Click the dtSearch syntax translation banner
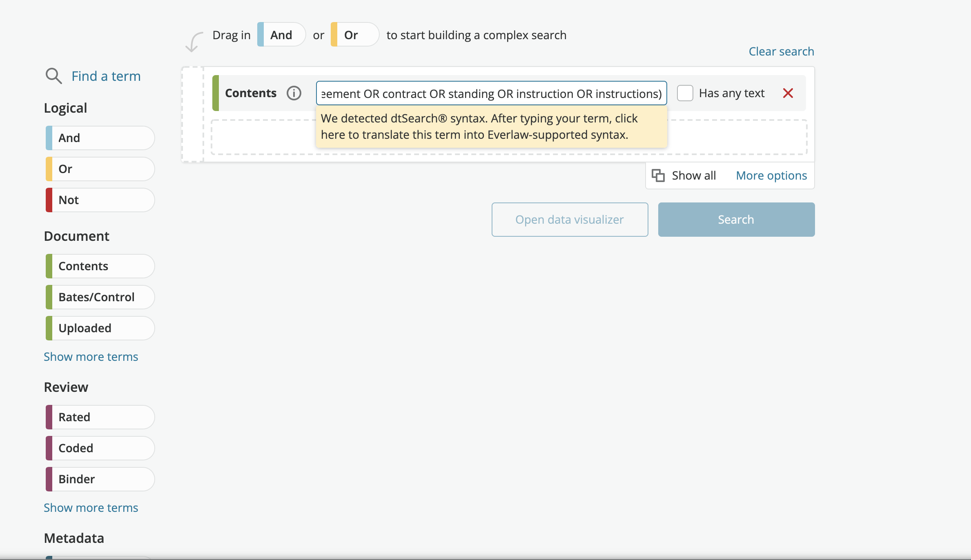 coord(491,127)
